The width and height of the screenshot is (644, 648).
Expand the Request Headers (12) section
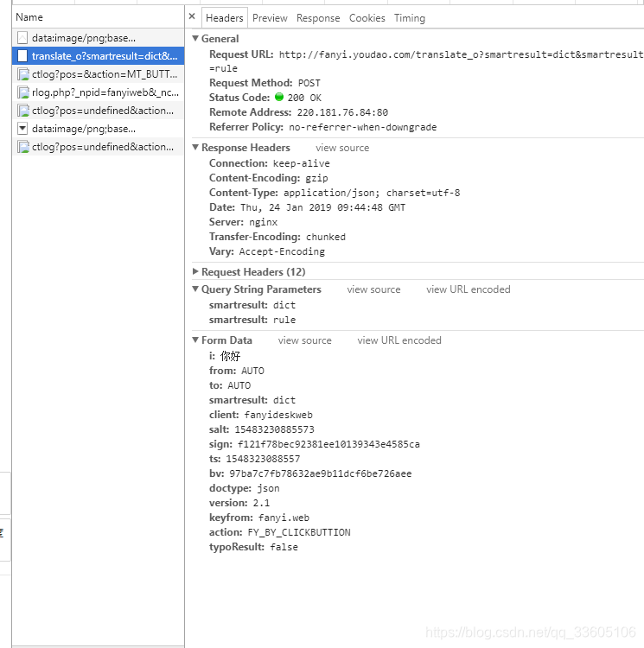tap(195, 271)
